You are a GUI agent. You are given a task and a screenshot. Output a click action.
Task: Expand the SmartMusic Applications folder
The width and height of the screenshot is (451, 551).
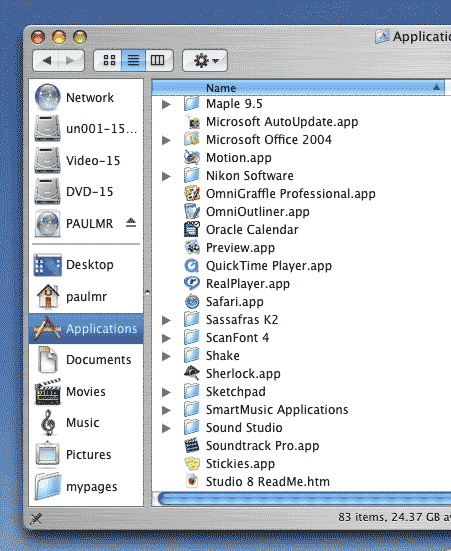coord(166,410)
